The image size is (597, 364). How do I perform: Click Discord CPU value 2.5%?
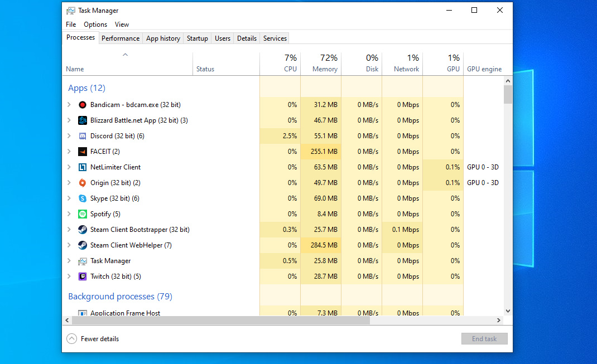[290, 136]
